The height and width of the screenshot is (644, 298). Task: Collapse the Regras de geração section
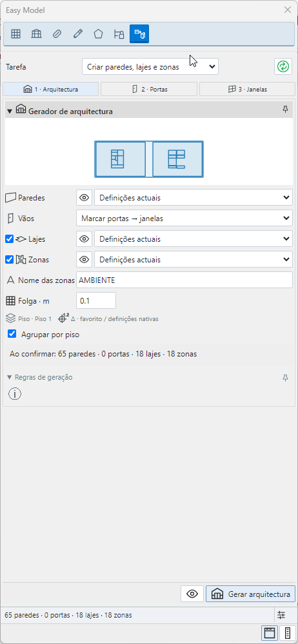click(10, 377)
